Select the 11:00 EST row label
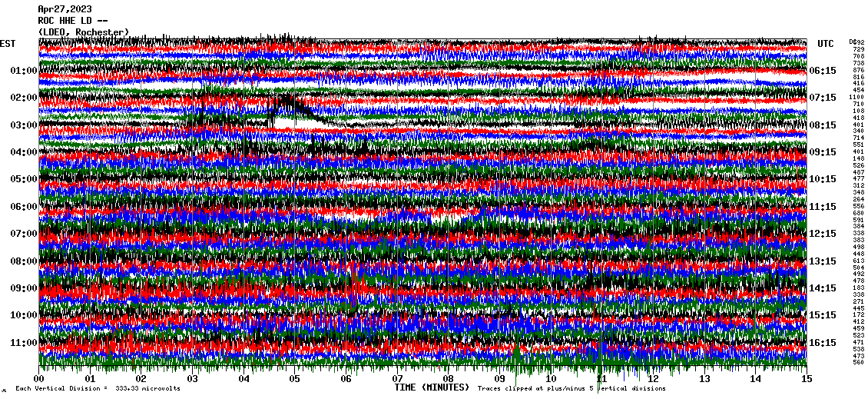The height and width of the screenshot is (399, 868). tap(24, 342)
